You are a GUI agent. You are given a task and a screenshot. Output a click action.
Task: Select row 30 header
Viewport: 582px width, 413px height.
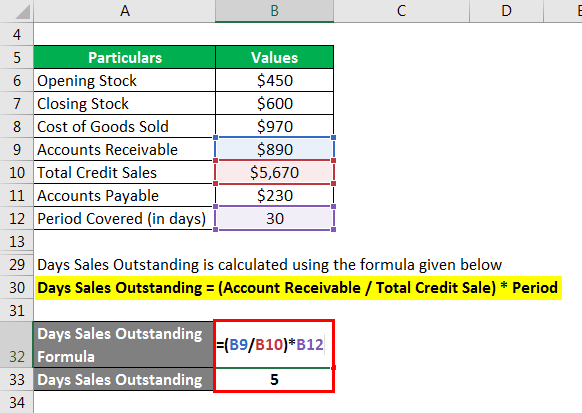(17, 288)
